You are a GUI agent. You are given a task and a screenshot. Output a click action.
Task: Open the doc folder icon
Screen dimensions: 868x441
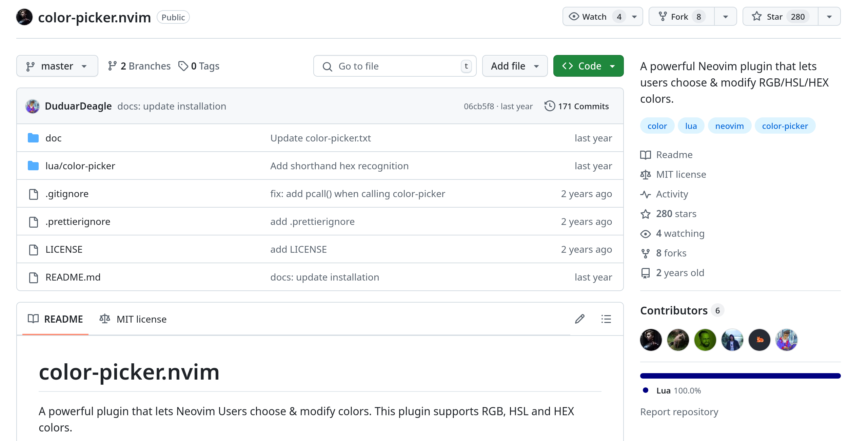click(x=33, y=138)
